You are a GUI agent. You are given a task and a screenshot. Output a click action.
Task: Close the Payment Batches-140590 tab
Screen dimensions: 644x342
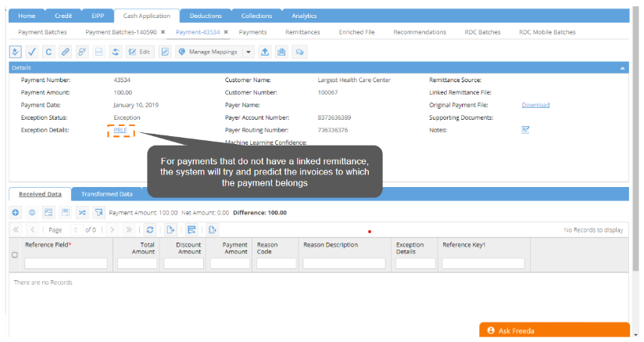point(163,32)
